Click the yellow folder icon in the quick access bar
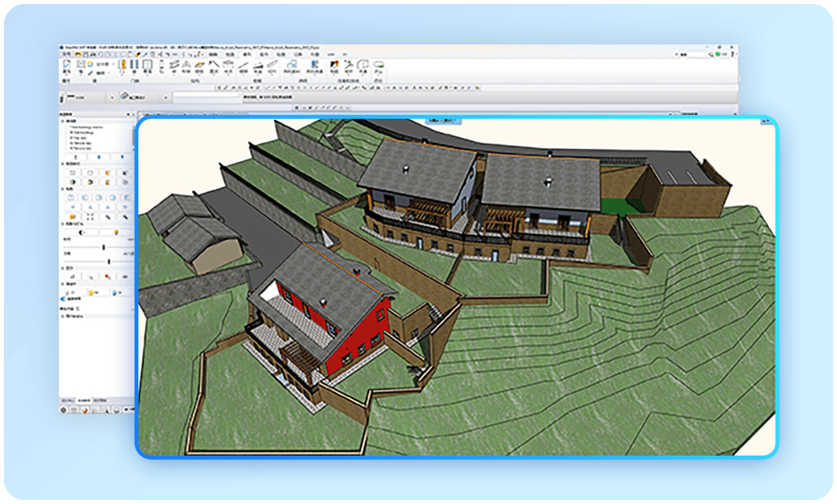837x504 pixels. pyautogui.click(x=77, y=54)
